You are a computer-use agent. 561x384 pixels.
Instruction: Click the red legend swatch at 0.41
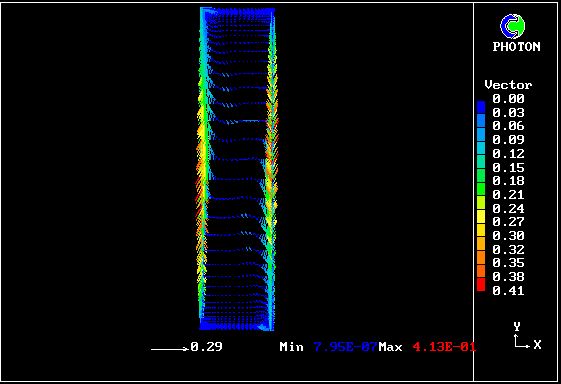[x=481, y=285]
